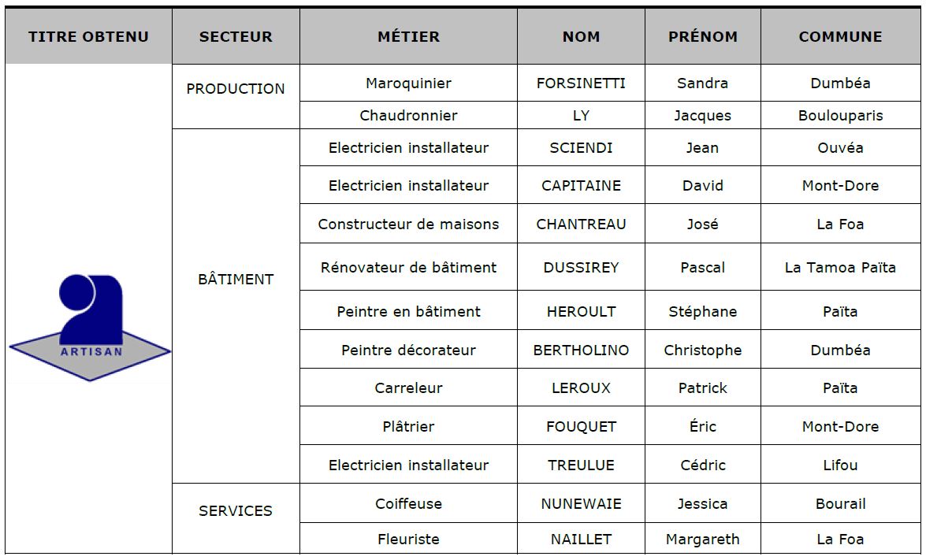Screen dimensions: 926x560
Task: Select the NOM column header
Action: pos(581,37)
